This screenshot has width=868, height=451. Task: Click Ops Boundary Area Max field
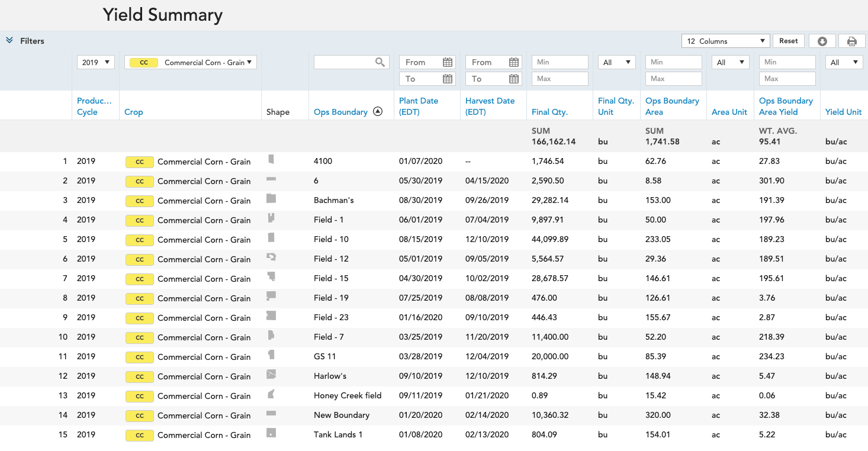674,79
